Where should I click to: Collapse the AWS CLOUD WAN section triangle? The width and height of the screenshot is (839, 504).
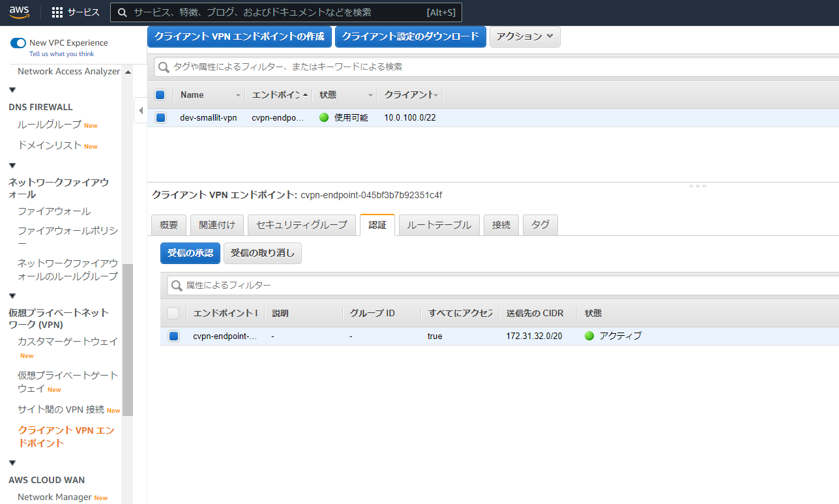[12, 463]
